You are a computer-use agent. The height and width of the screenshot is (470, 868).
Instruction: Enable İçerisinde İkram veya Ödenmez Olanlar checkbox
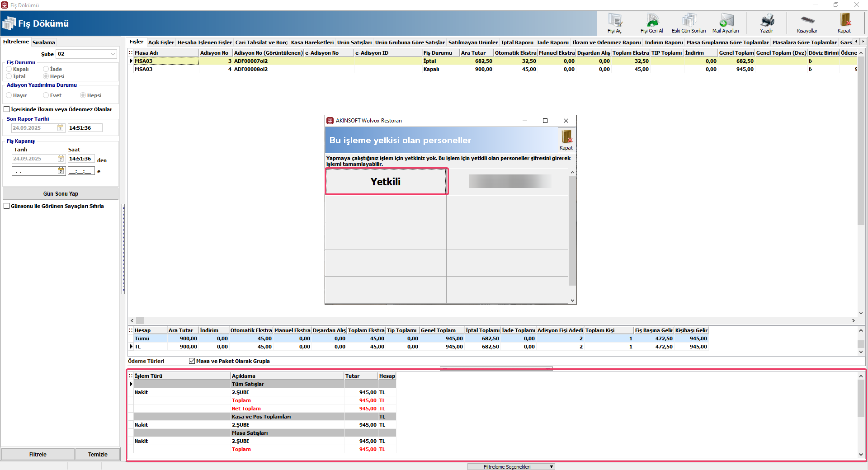pos(7,109)
